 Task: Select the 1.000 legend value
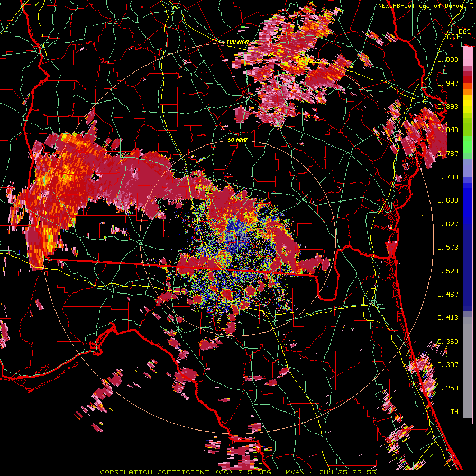click(x=448, y=59)
